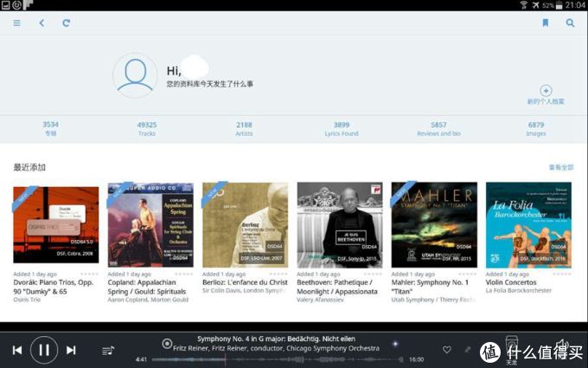Screen dimensions: 588x368
Task: Click Fritz Reiner, Chicago Symphony Orchestra credits
Action: [x=276, y=348]
